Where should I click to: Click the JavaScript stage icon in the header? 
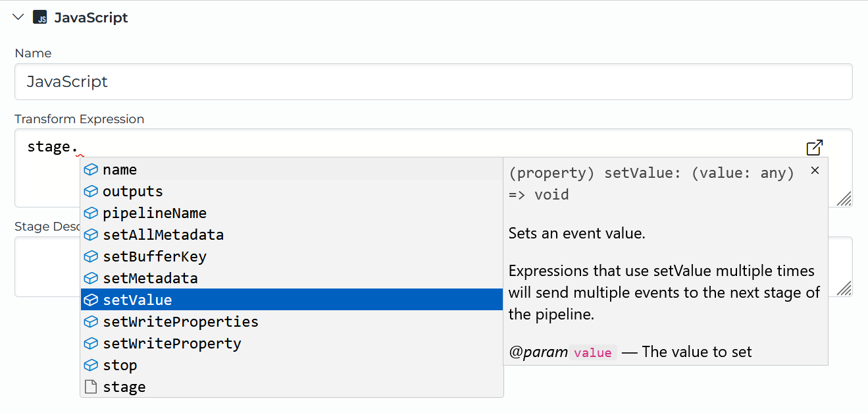[x=40, y=17]
